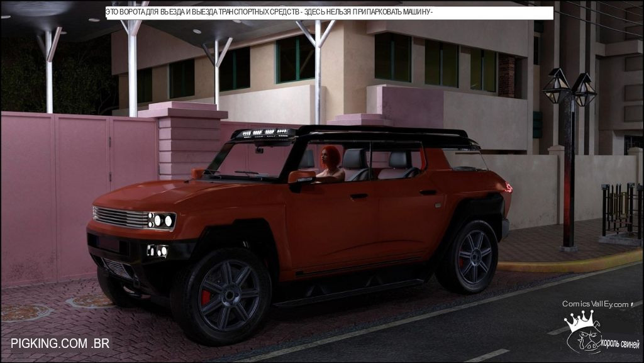This screenshot has width=644, height=363.
Task: Click the SUV's side mirror
Action: [x=301, y=178]
